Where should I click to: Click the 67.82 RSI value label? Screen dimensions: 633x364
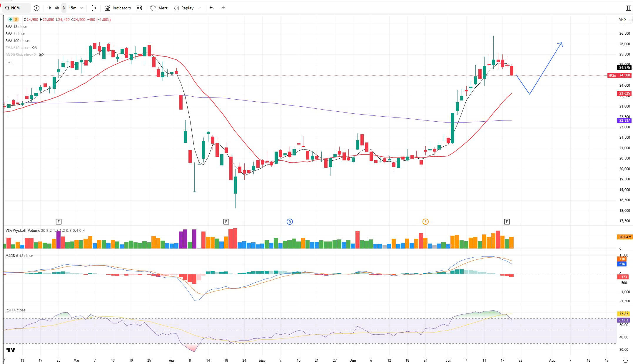pyautogui.click(x=623, y=320)
